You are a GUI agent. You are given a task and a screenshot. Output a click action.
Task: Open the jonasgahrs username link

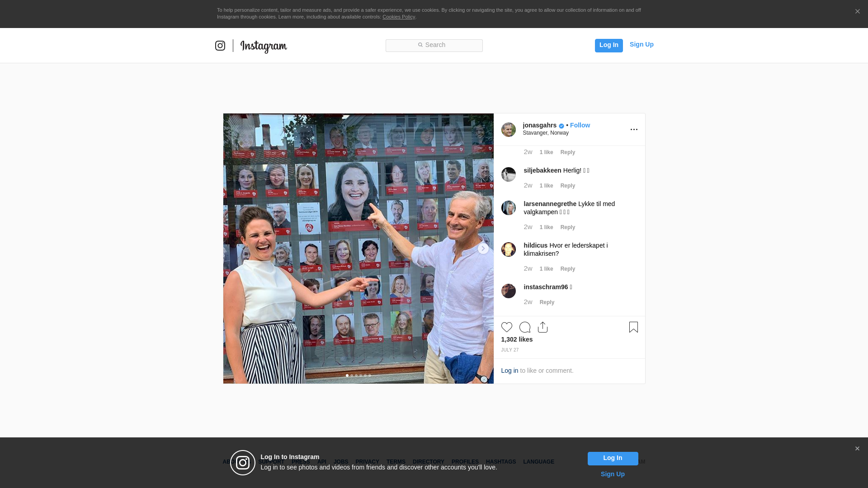[540, 125]
